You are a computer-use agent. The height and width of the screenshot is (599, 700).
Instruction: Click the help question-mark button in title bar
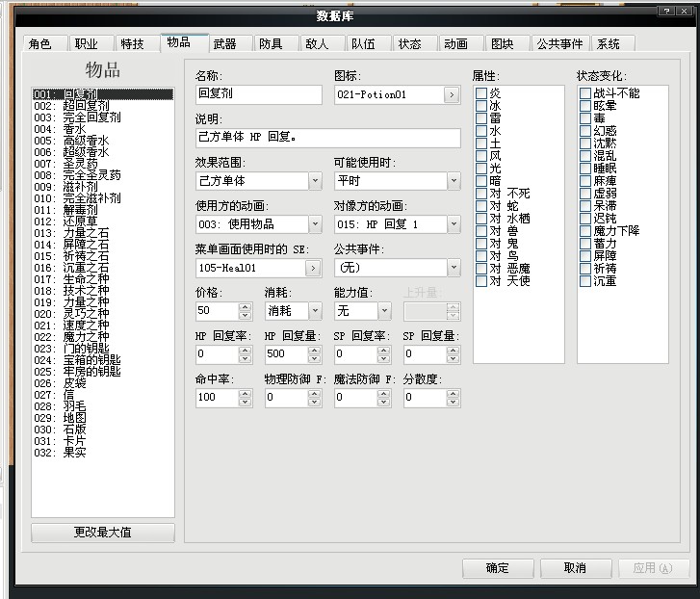[666, 12]
